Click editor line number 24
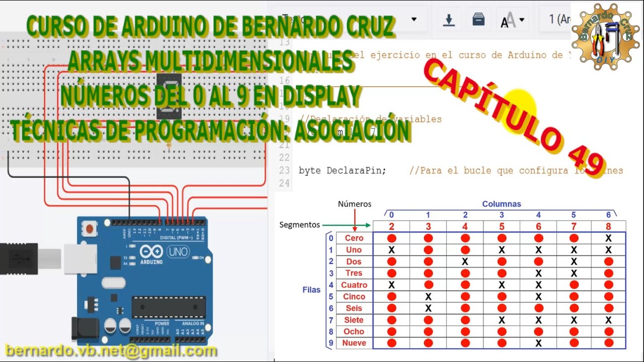 coord(284,183)
